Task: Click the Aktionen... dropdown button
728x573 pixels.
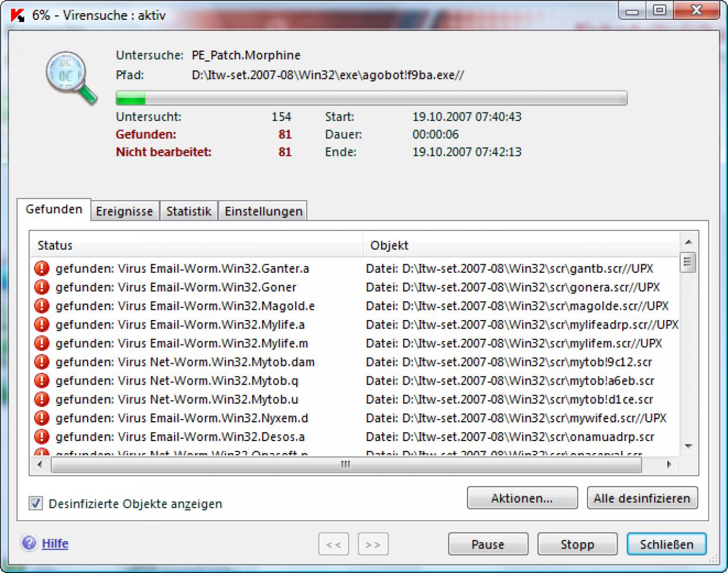Action: click(x=522, y=499)
